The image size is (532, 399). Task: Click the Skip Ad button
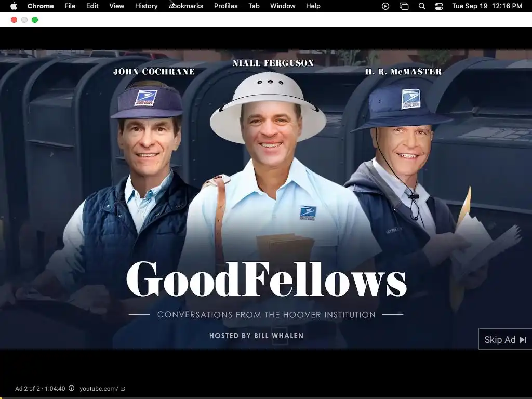tap(505, 339)
